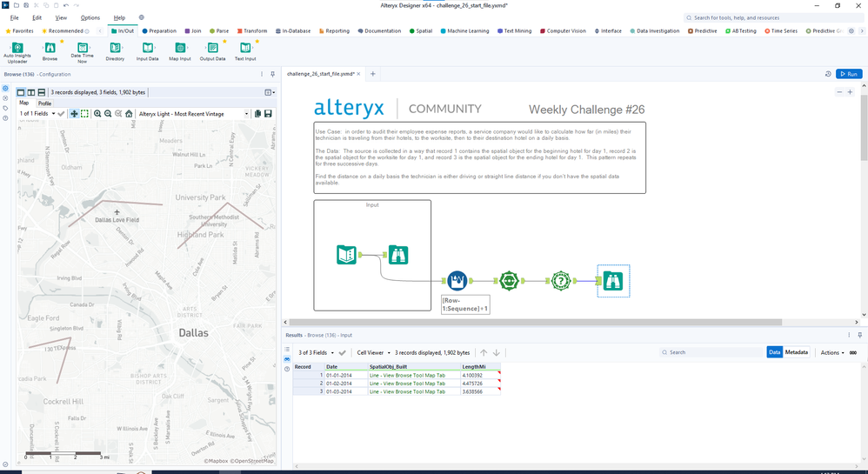868x474 pixels.
Task: Save the map with floppy icon
Action: coord(268,114)
